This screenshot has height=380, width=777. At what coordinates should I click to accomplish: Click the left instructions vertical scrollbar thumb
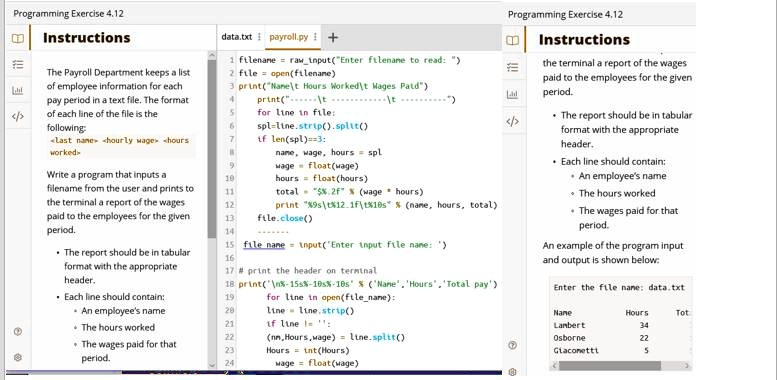pos(212,149)
